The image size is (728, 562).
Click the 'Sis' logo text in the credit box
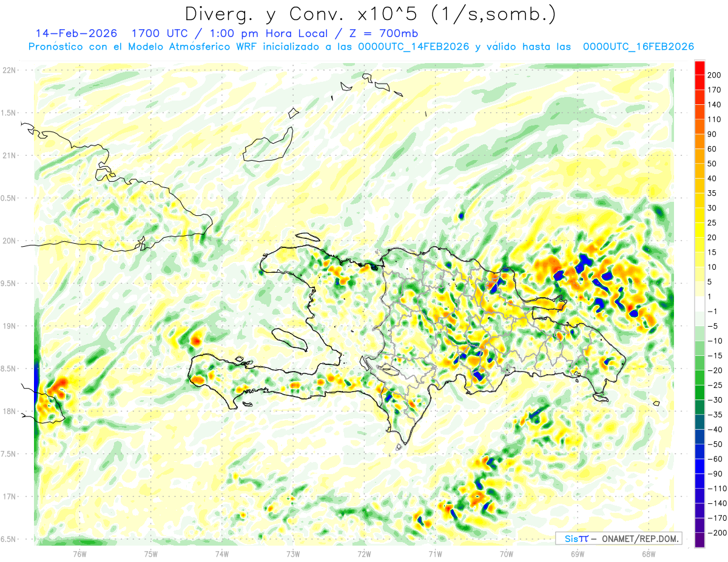571,538
